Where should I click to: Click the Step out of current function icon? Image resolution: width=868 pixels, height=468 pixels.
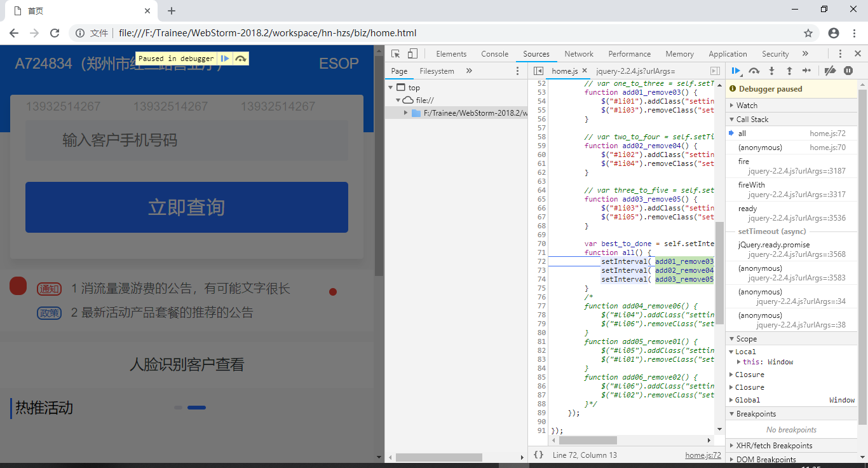coord(789,71)
